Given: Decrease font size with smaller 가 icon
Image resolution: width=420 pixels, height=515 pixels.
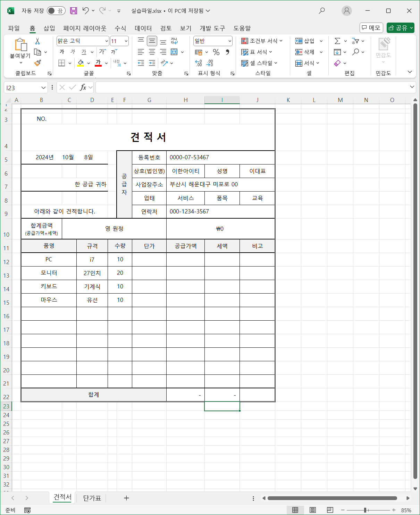Looking at the screenshot, I should click(x=114, y=52).
